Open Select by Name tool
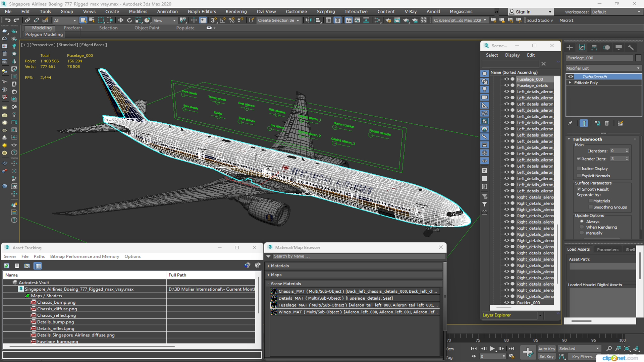Screen dimensions: 644x362 92,20
